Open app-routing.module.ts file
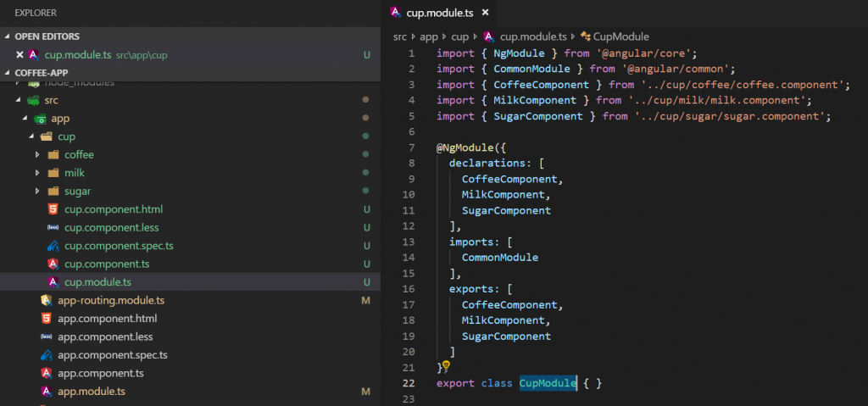The height and width of the screenshot is (406, 868). pyautogui.click(x=111, y=300)
